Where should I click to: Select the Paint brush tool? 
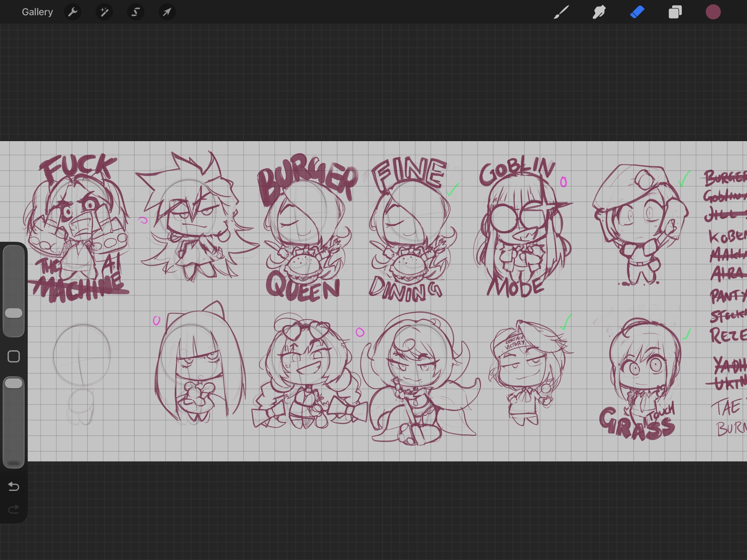561,12
